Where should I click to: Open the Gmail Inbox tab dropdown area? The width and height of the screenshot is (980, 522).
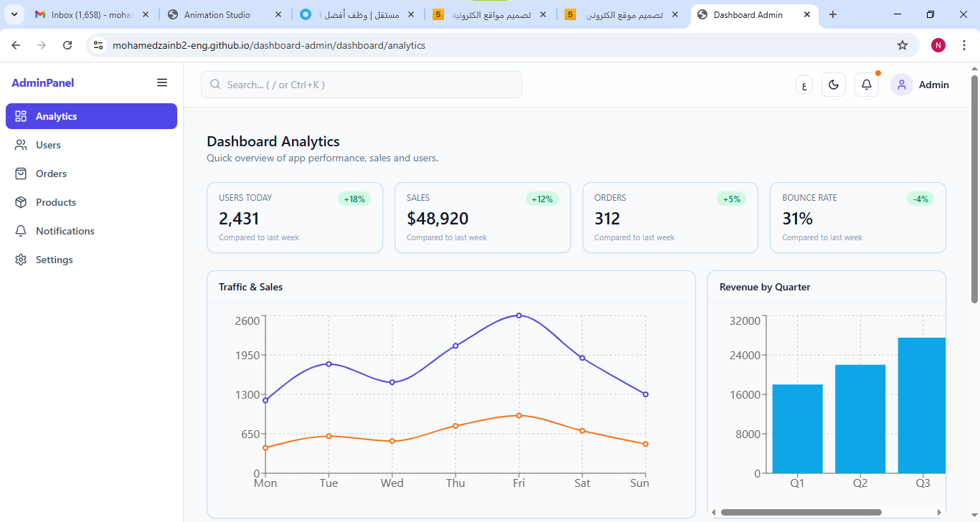click(x=86, y=14)
